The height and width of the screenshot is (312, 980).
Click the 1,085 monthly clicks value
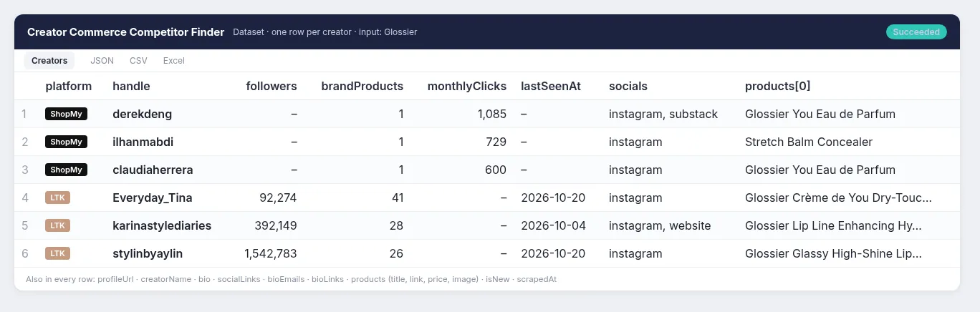coord(491,114)
